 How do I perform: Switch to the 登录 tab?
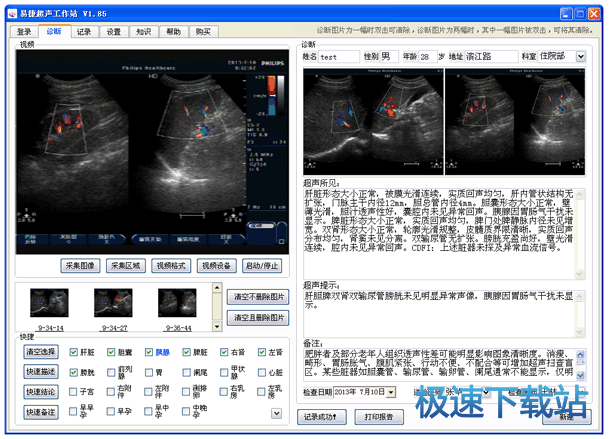click(24, 32)
